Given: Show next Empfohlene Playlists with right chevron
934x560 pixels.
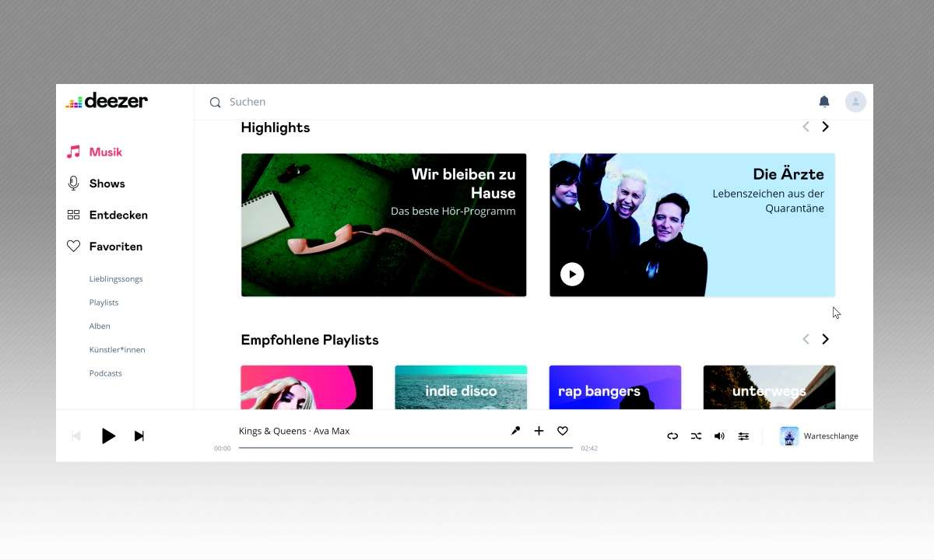Looking at the screenshot, I should coord(826,339).
